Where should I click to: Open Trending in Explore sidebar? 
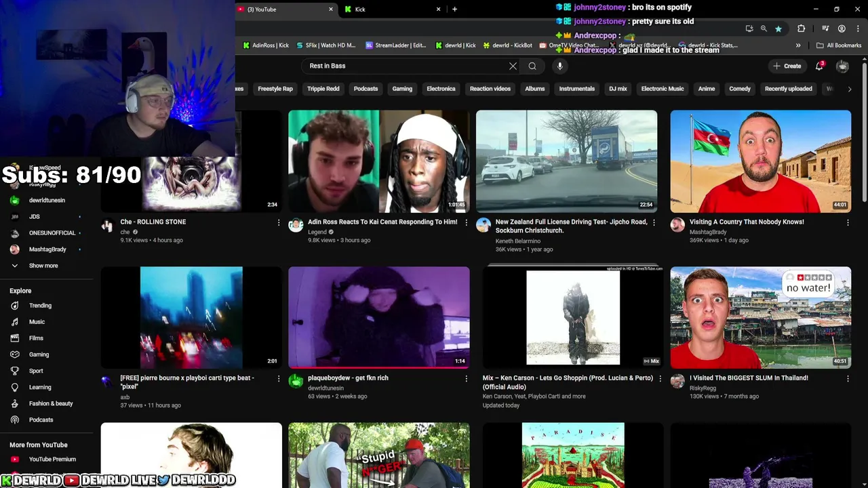click(40, 306)
